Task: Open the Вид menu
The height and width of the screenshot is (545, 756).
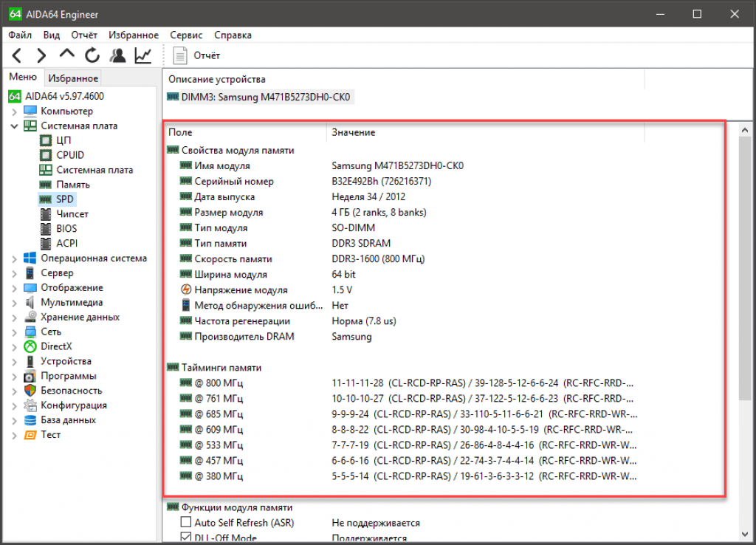Action: (x=51, y=35)
